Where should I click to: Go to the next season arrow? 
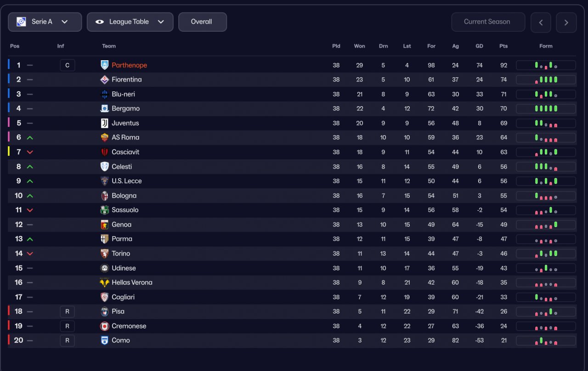pyautogui.click(x=566, y=23)
